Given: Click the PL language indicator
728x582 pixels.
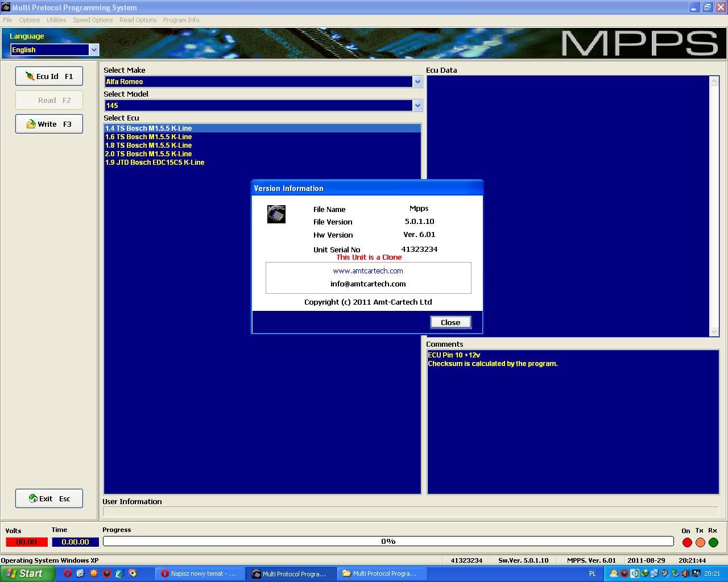Looking at the screenshot, I should tap(592, 573).
